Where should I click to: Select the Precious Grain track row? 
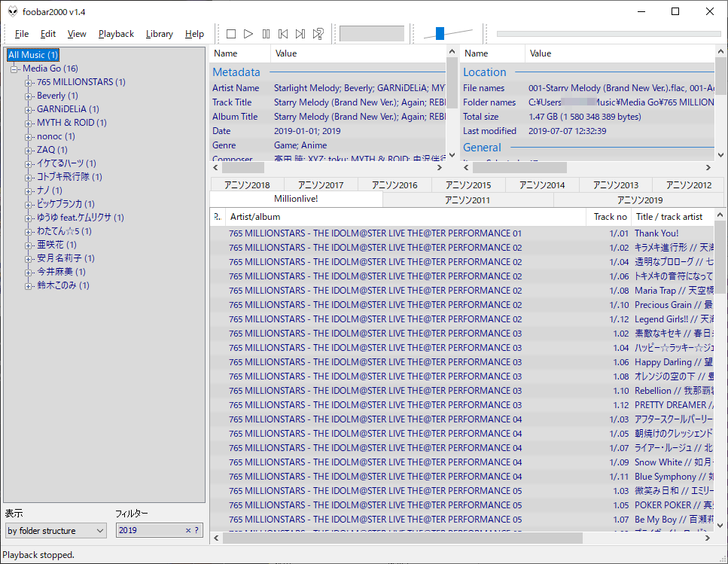pyautogui.click(x=461, y=304)
